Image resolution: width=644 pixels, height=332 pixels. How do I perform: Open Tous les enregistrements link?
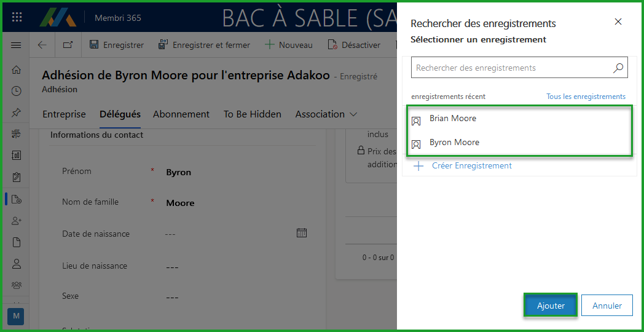pos(586,97)
